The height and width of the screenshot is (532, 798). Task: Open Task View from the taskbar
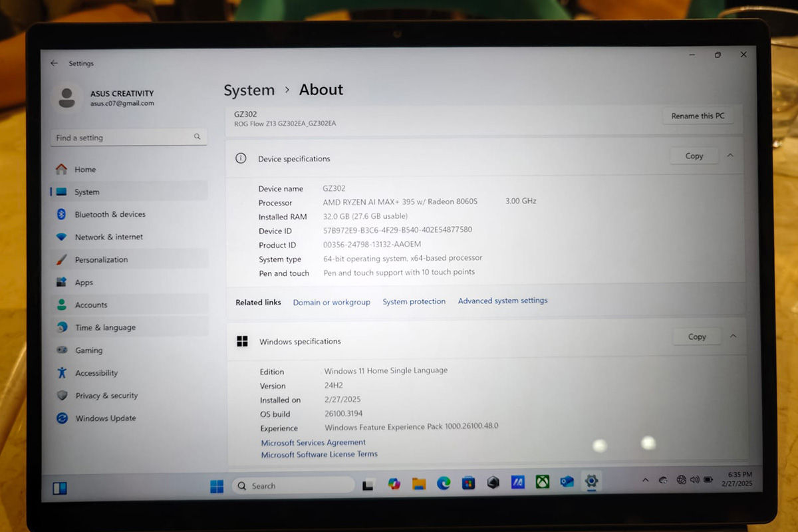tap(368, 485)
